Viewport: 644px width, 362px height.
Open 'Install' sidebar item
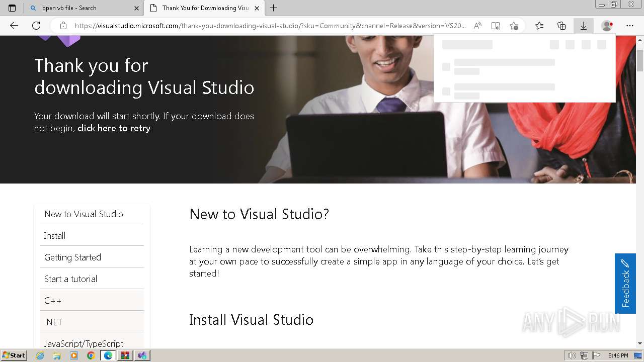point(92,236)
